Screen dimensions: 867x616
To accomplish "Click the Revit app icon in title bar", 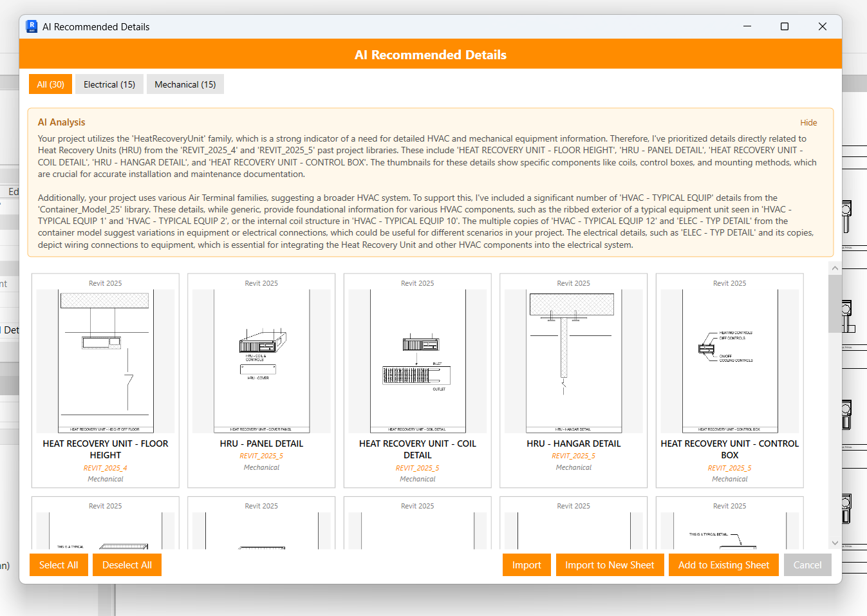I will pyautogui.click(x=32, y=26).
